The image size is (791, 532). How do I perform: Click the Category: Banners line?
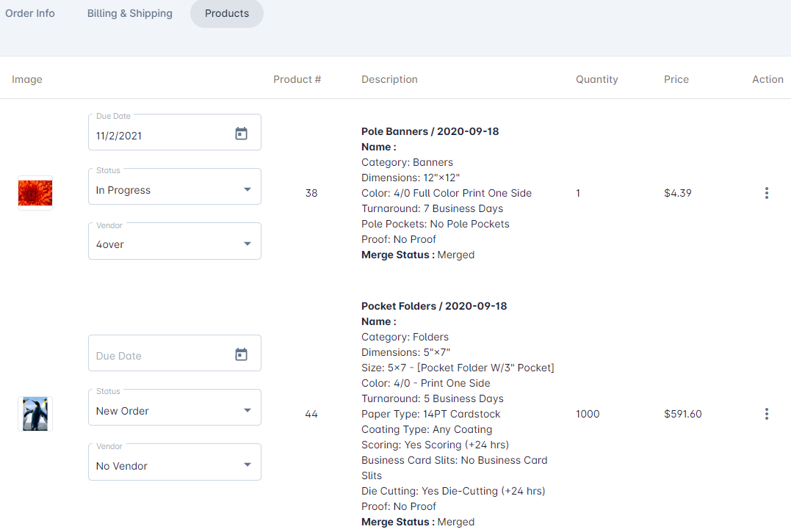tap(407, 162)
